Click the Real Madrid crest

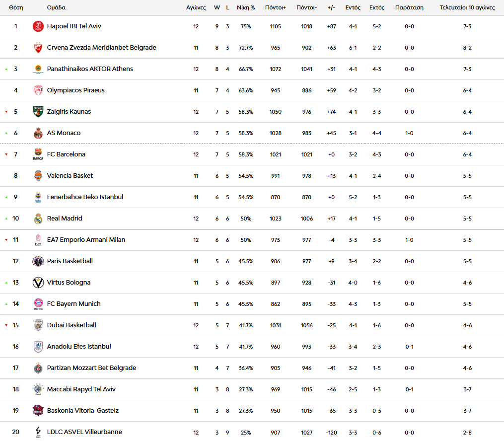click(x=38, y=219)
